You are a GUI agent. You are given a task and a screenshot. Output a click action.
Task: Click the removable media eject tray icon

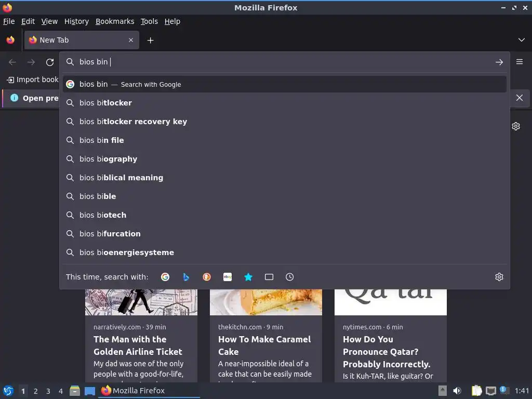(442, 391)
